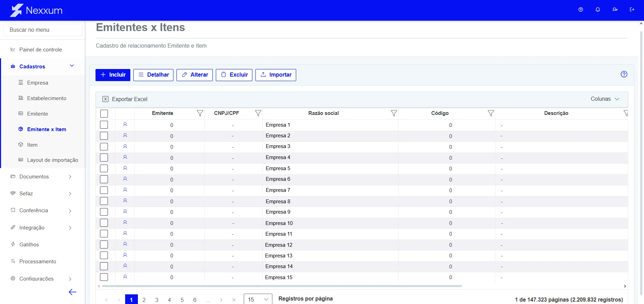Check the row for Empresa 3
The width and height of the screenshot is (644, 304).
pos(104,147)
